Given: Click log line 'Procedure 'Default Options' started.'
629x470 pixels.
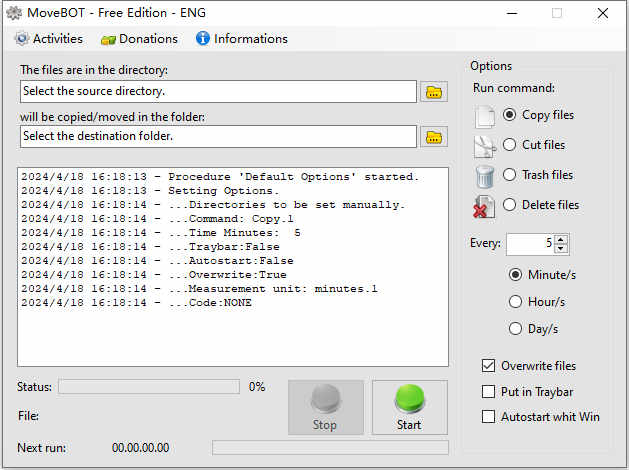Looking at the screenshot, I should (220, 177).
